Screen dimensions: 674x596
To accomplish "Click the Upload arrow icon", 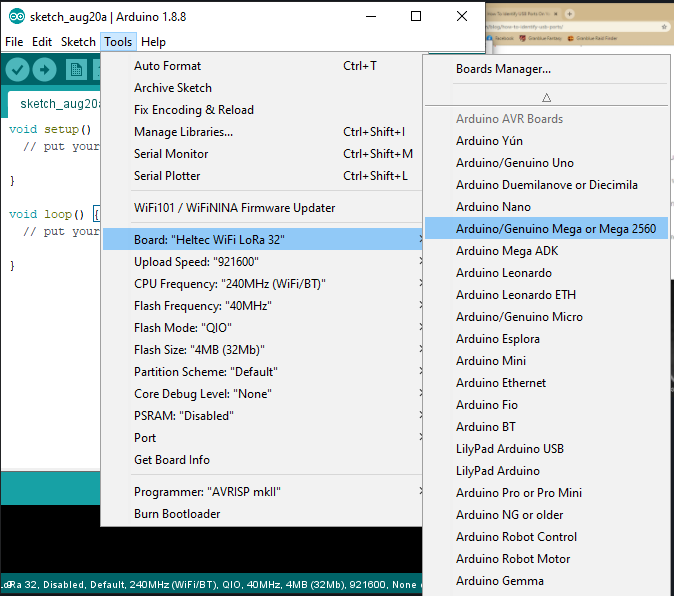I will click(x=45, y=69).
